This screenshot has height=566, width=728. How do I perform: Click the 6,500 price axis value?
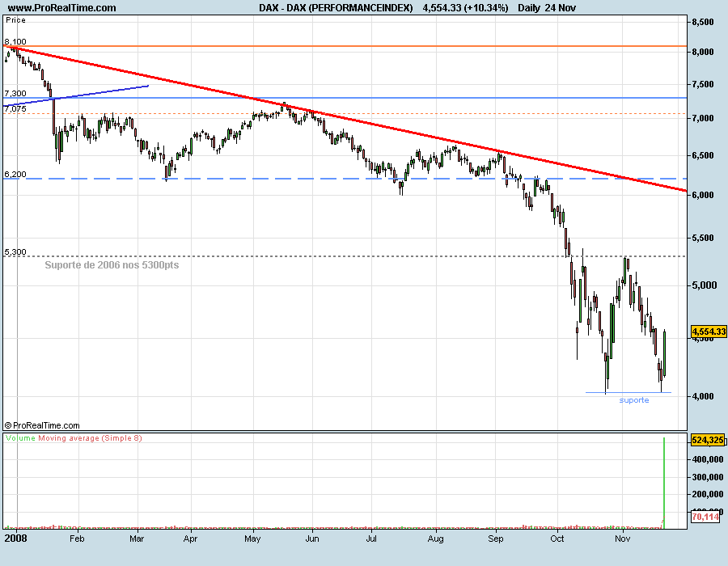coord(703,155)
